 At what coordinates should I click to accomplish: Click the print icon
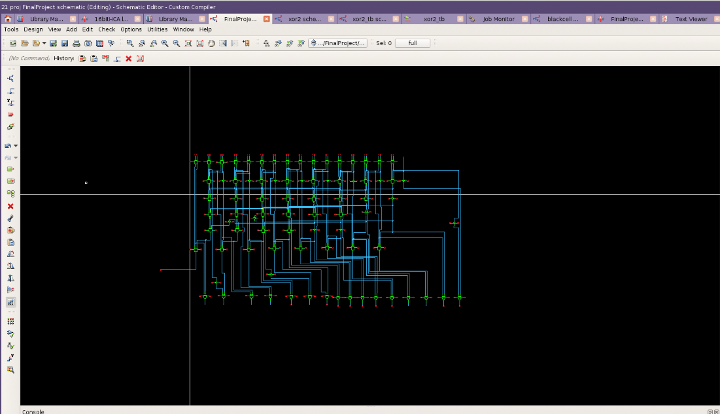pyautogui.click(x=76, y=43)
